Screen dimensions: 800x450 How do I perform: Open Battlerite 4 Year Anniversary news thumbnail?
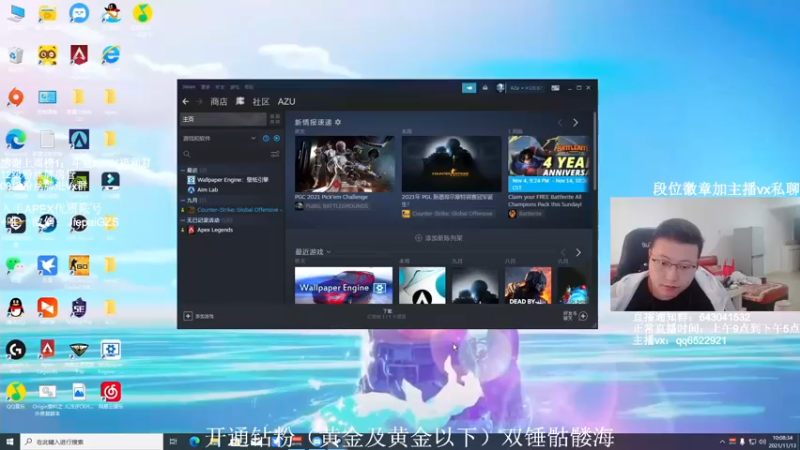(548, 164)
